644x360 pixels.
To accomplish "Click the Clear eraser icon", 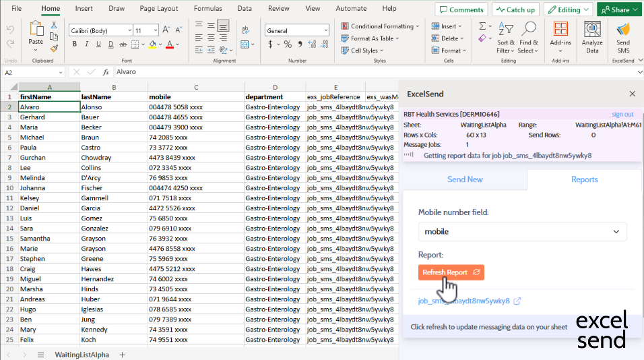I will (x=482, y=38).
